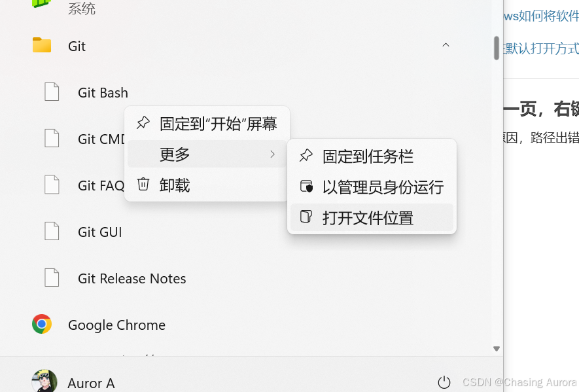Launch Google Chrome from the app list

116,325
